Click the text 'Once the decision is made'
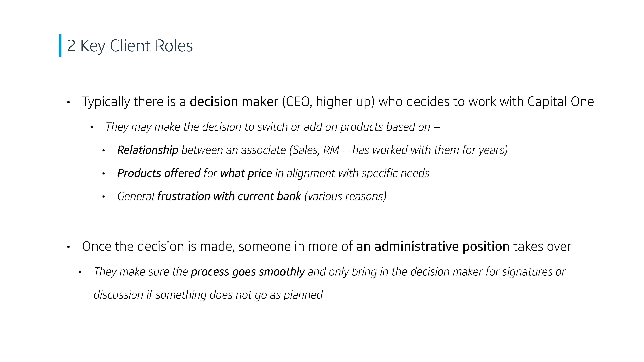Image resolution: width=644 pixels, height=362 pixels. click(x=158, y=247)
